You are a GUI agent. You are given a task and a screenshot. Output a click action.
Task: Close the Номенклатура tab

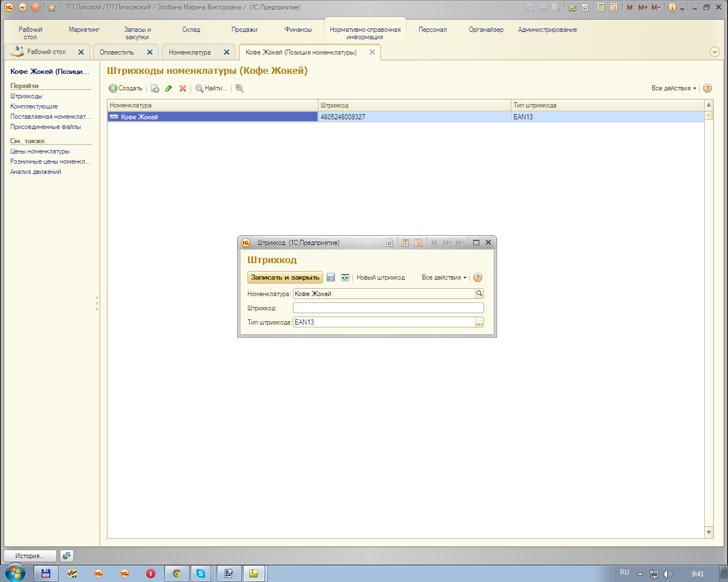click(x=226, y=52)
